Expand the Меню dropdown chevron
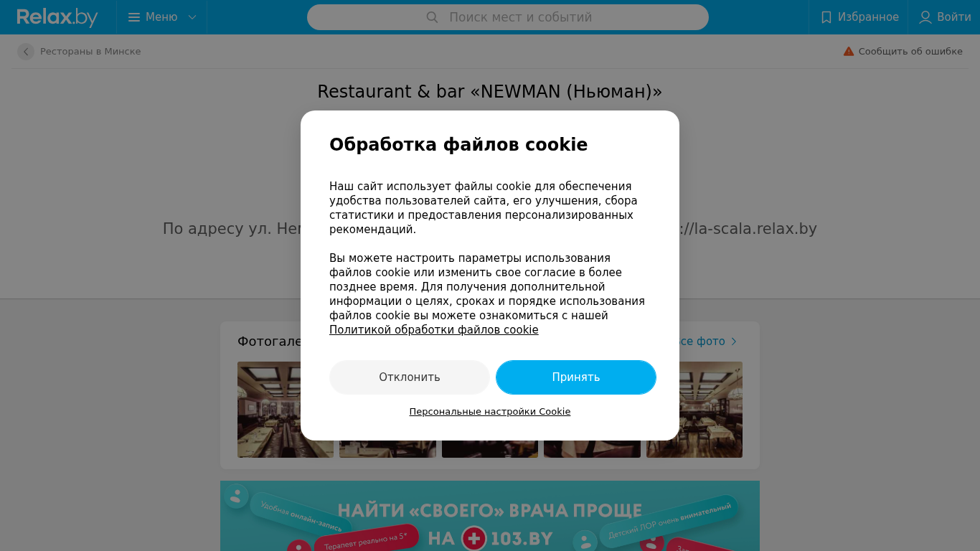The image size is (980, 551). pos(192,17)
